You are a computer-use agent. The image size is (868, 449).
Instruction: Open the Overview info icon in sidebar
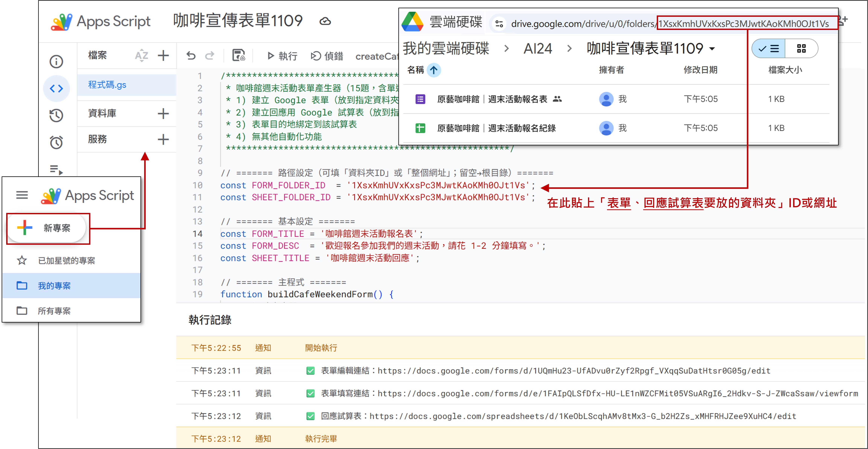pyautogui.click(x=56, y=61)
